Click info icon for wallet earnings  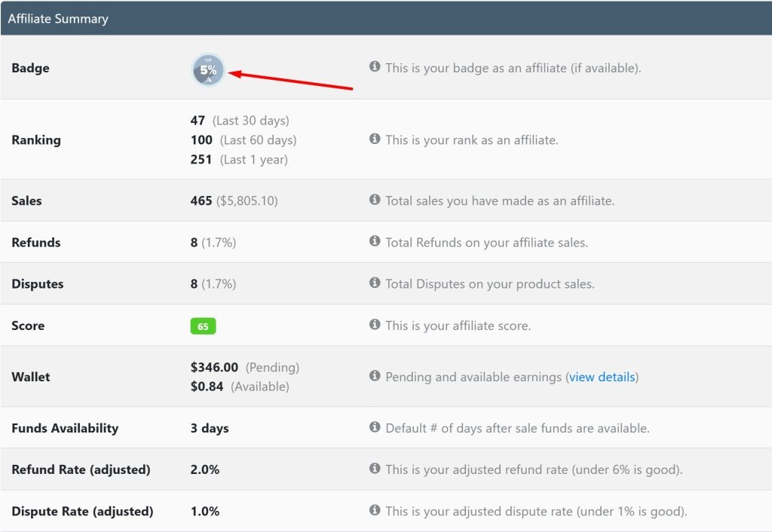[375, 375]
